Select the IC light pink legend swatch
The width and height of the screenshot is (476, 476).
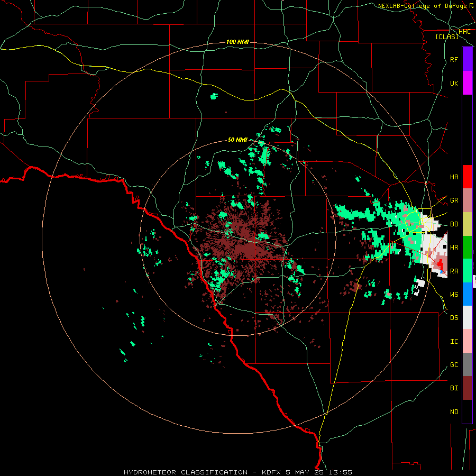(x=467, y=341)
